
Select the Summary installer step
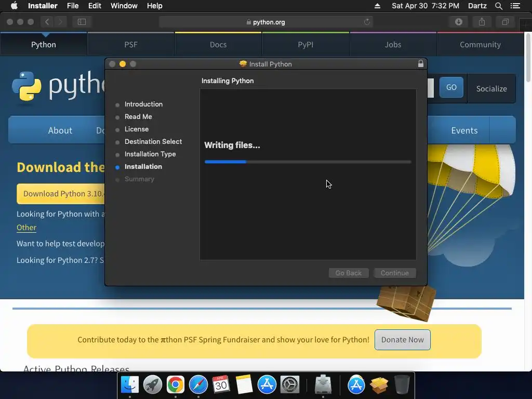(139, 179)
